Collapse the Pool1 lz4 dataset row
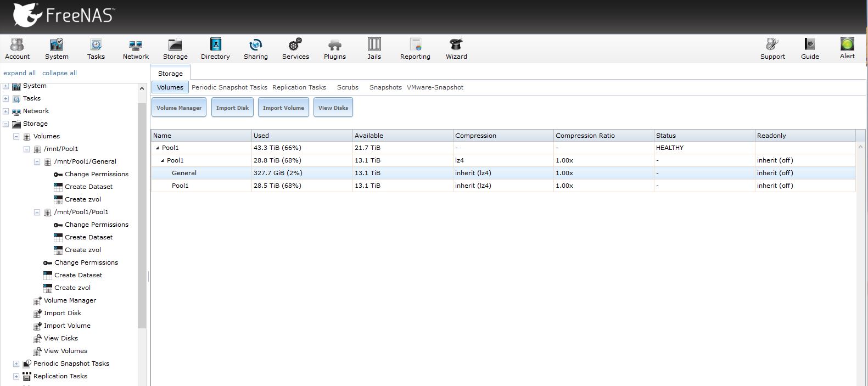 click(163, 160)
